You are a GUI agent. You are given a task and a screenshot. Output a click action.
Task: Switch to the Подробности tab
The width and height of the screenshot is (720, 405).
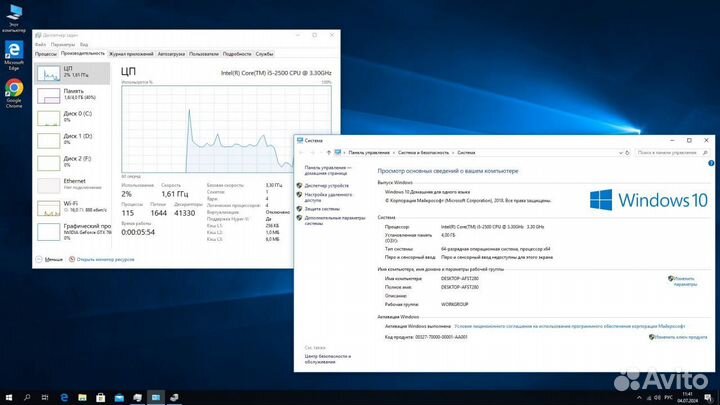237,54
